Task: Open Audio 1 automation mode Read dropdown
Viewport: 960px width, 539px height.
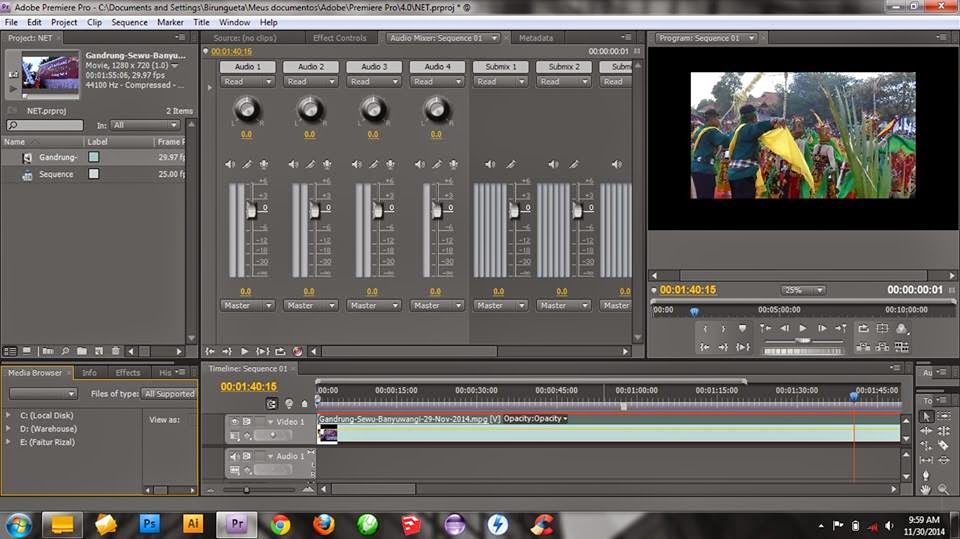Action: (x=247, y=82)
